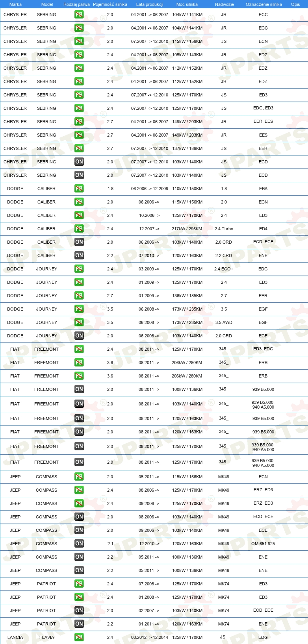Click the Moc silnika column header

tap(187, 4)
